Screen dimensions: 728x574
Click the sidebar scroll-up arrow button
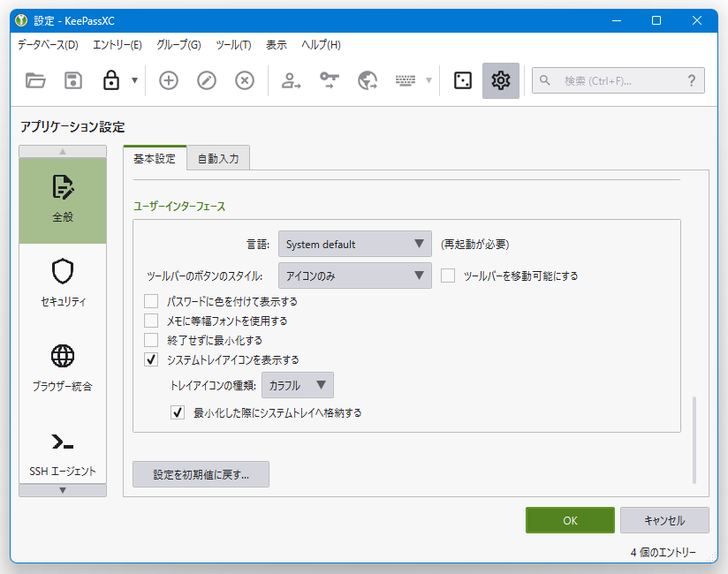click(x=63, y=151)
